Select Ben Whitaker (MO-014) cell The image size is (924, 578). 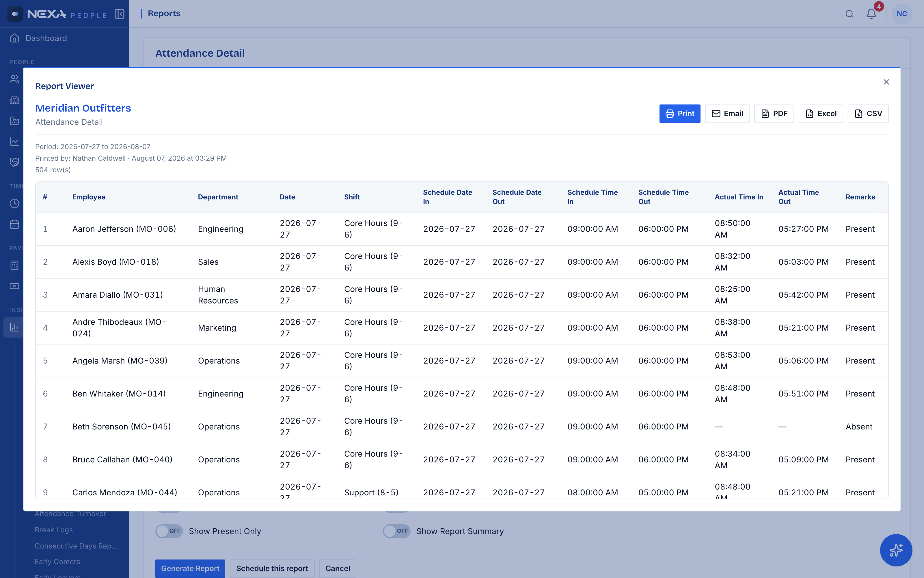[119, 393]
